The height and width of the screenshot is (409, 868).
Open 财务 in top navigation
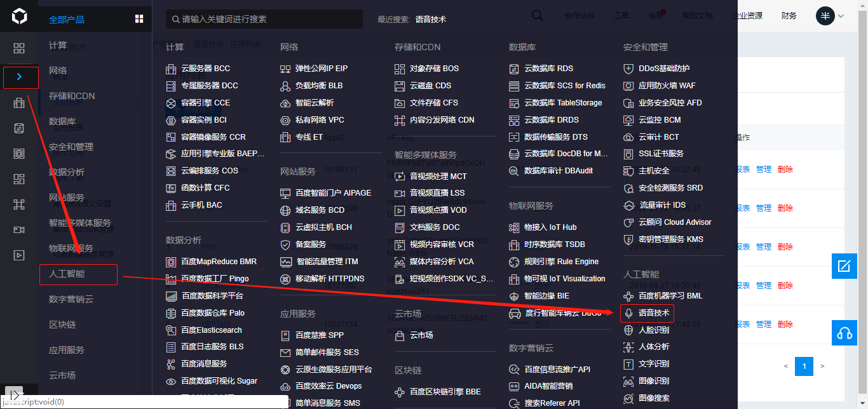point(789,16)
